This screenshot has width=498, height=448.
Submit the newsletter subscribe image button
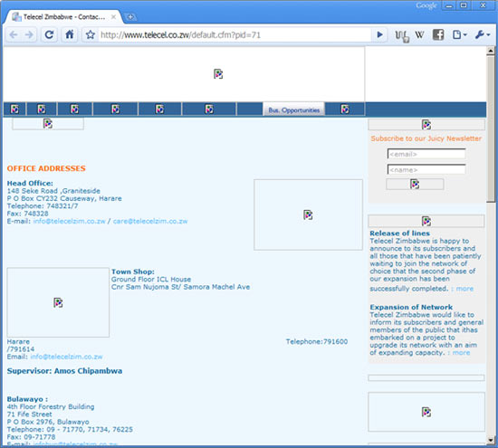[415, 184]
